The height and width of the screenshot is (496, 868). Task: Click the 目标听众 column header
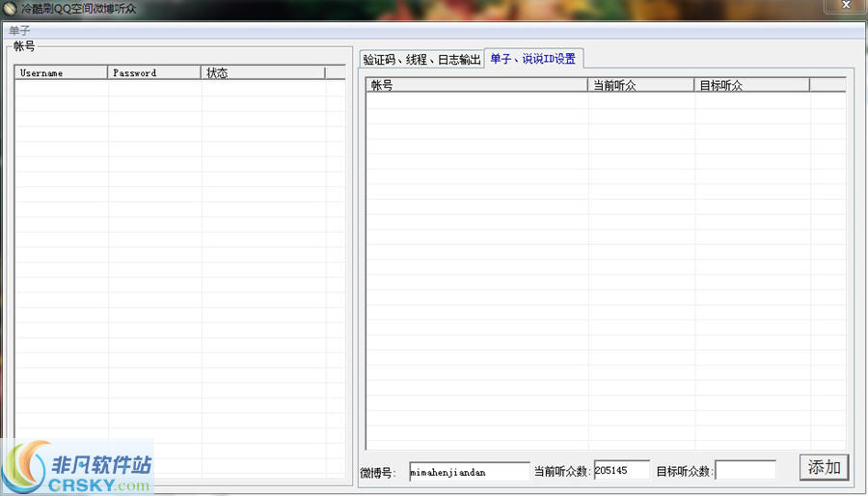point(751,85)
